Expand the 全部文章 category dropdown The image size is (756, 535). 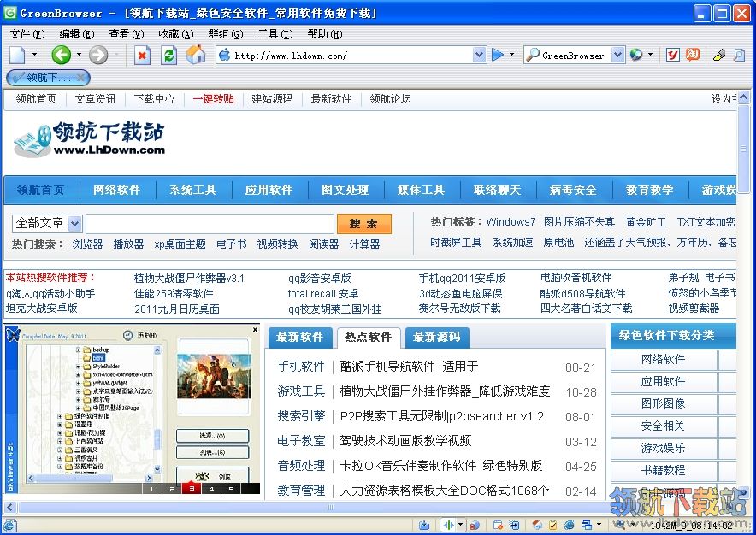[74, 223]
